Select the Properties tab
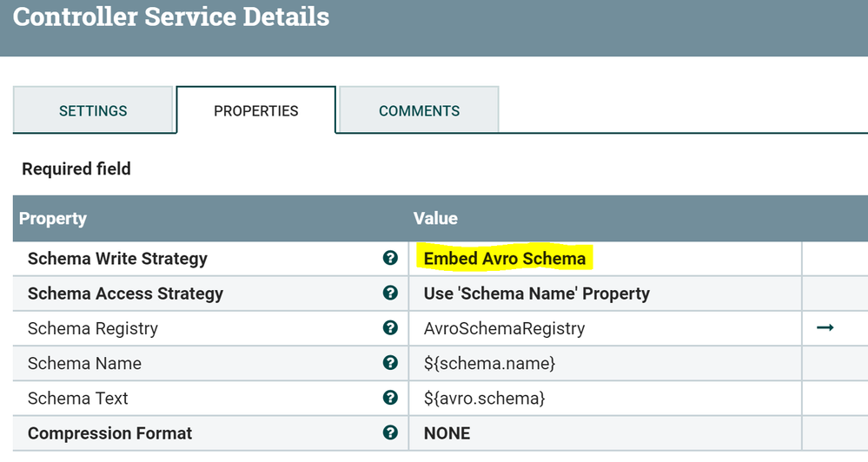Screen dimensions: 868x462 [x=256, y=111]
